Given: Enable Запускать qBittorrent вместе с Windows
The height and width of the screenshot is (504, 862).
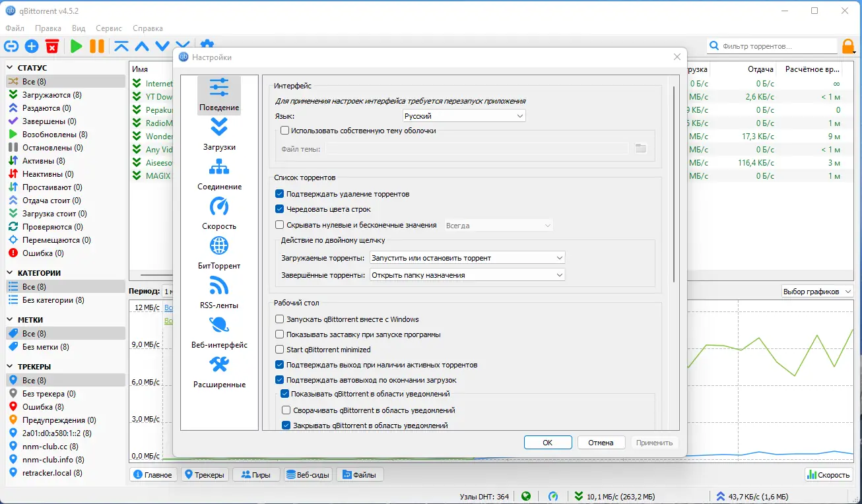Looking at the screenshot, I should (x=280, y=319).
